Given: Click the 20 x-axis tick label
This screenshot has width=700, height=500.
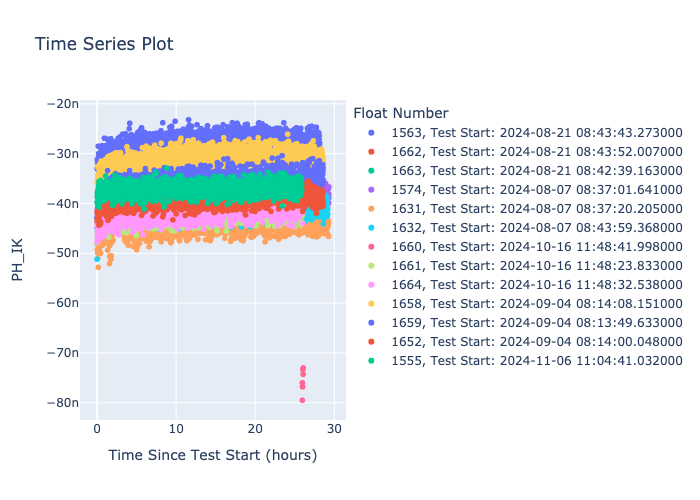Looking at the screenshot, I should coord(255,429).
